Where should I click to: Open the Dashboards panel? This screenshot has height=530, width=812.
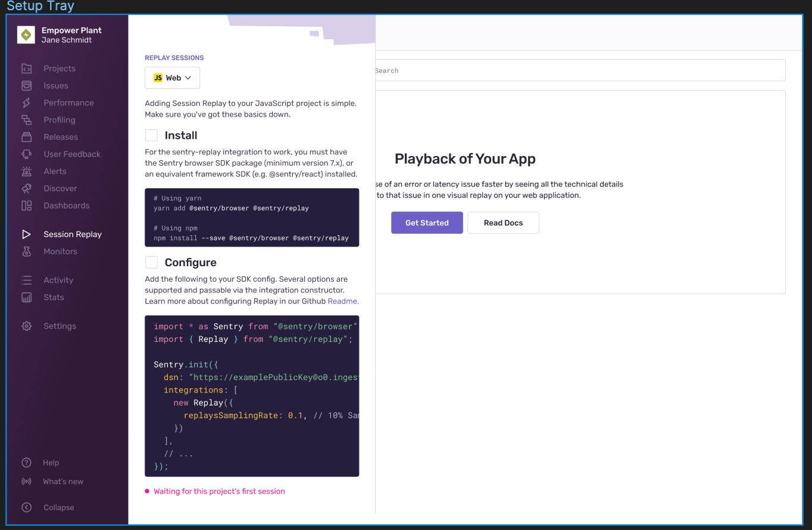tap(67, 205)
